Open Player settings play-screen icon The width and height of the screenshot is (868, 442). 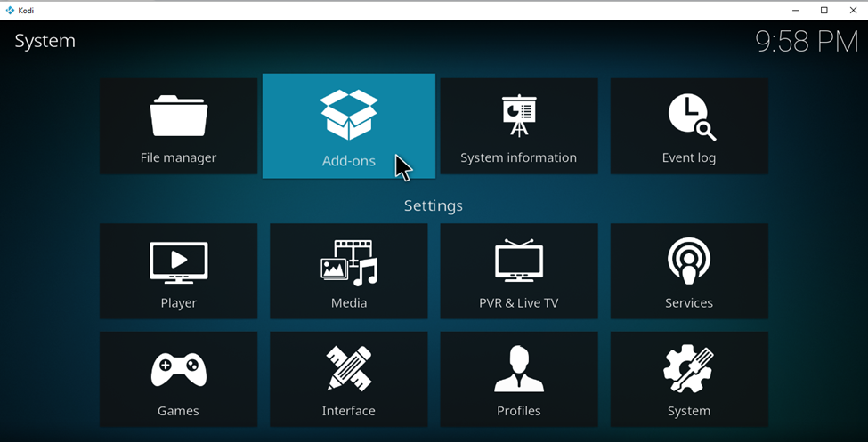[178, 262]
